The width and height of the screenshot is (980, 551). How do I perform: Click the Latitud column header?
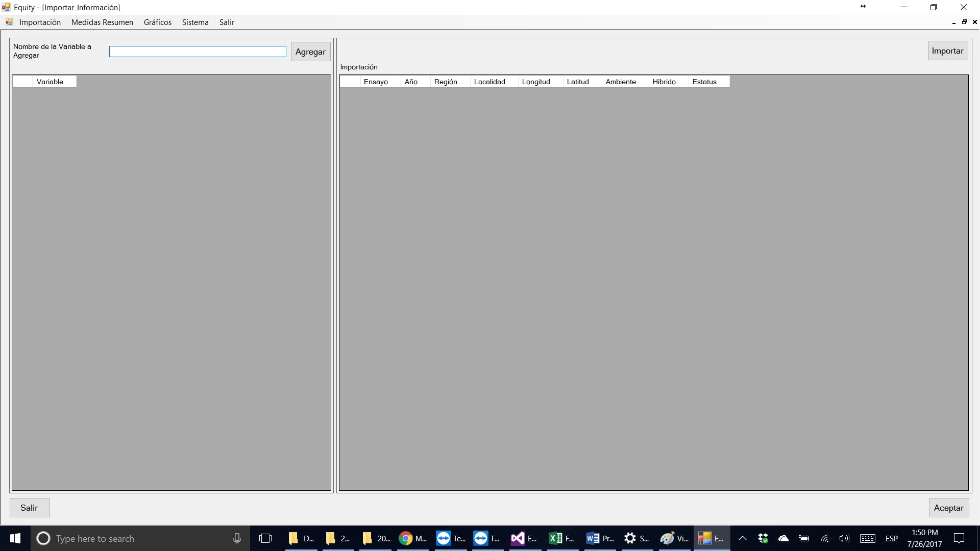582,82
